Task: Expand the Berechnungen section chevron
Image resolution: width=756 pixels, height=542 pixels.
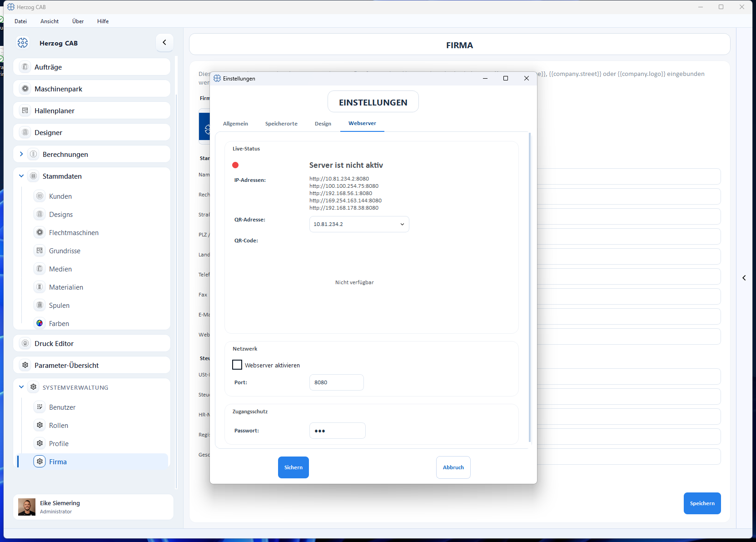Action: click(21, 154)
